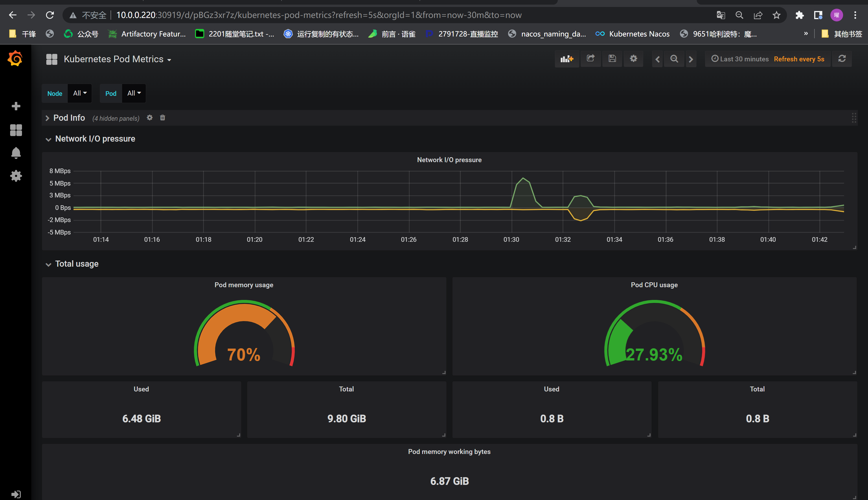The image size is (868, 500).
Task: Click the Node variable label
Action: [55, 94]
